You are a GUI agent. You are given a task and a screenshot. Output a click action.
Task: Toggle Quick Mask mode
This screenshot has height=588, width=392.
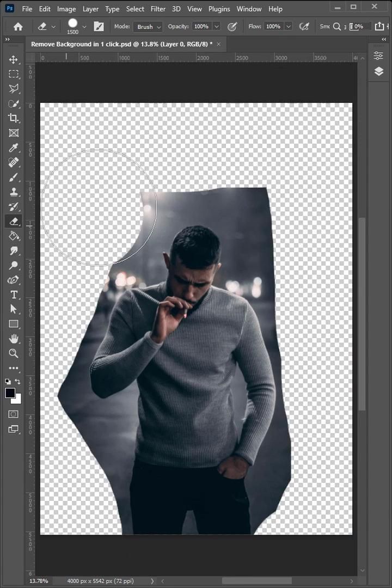pyautogui.click(x=14, y=414)
